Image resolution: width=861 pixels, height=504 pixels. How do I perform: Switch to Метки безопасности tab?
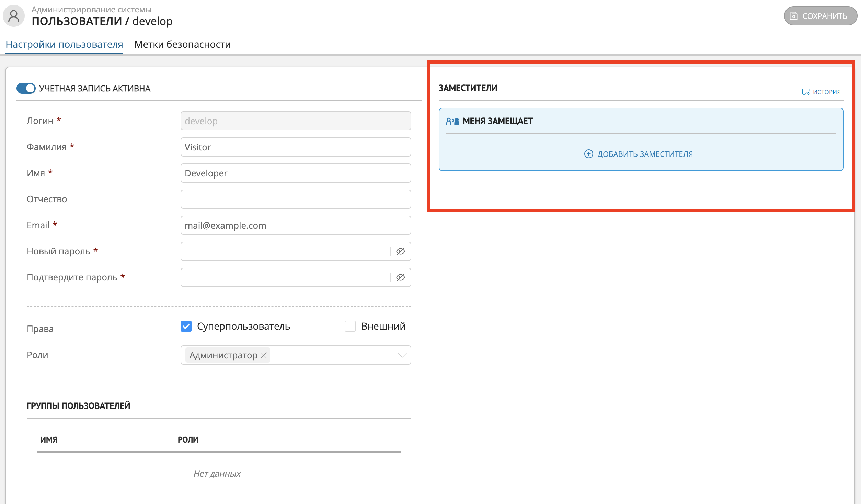tap(182, 44)
